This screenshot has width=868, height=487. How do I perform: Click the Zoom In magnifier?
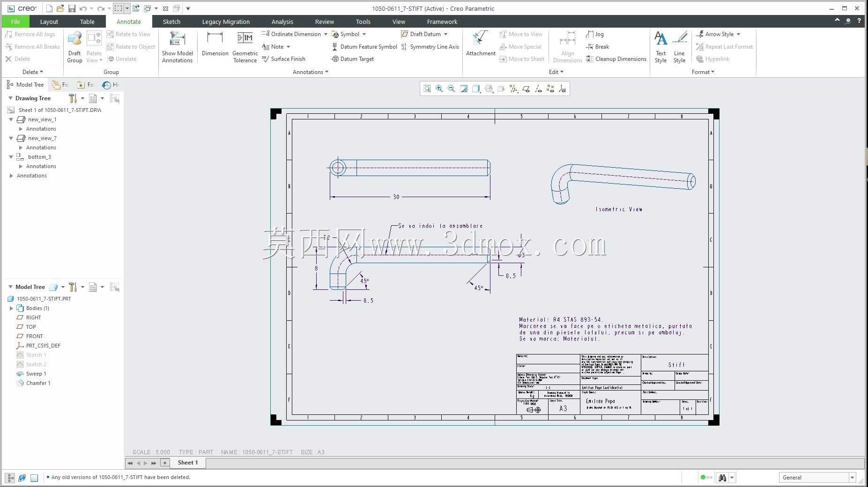tap(439, 89)
